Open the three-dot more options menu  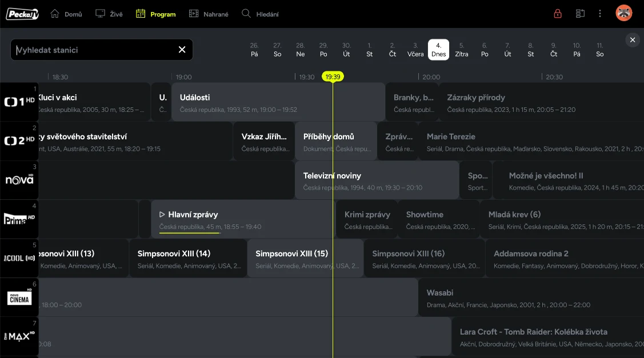(x=600, y=14)
